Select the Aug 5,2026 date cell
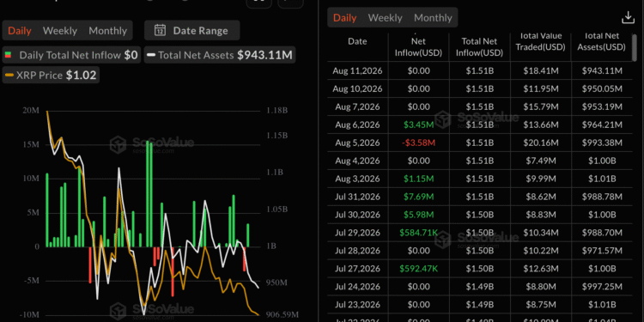The height and width of the screenshot is (322, 644). (x=357, y=143)
